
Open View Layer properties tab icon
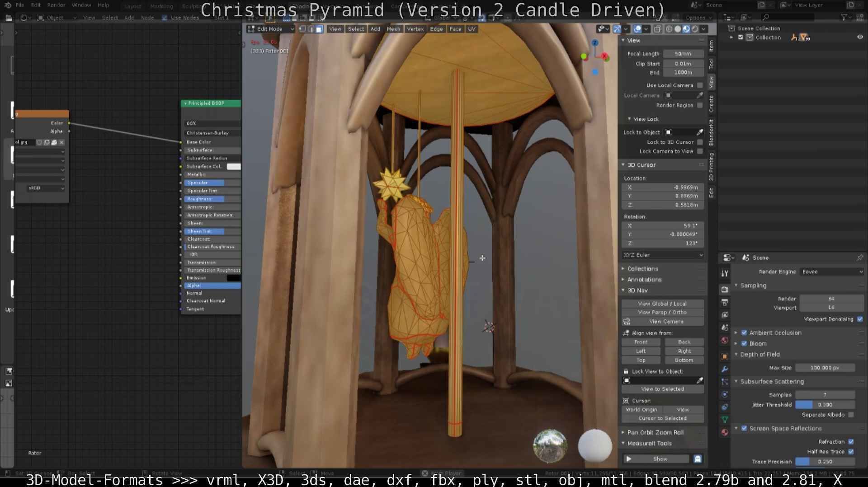(x=725, y=315)
